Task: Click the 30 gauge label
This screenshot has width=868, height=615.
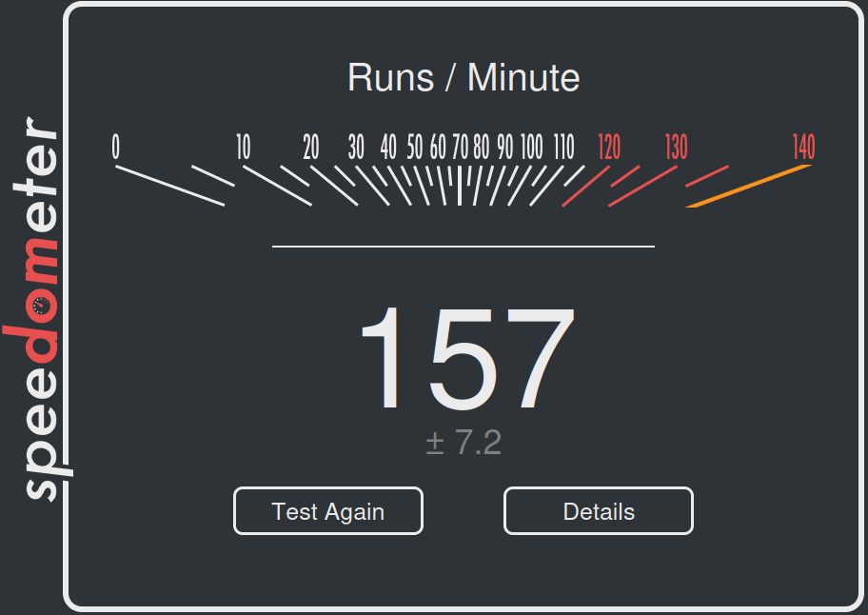Action: click(356, 148)
